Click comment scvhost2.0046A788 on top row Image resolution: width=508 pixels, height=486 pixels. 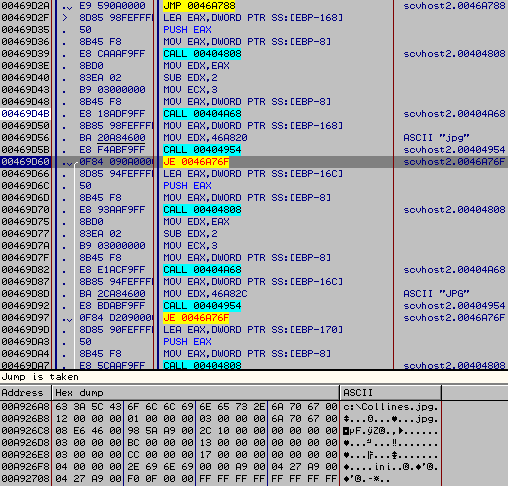454,6
